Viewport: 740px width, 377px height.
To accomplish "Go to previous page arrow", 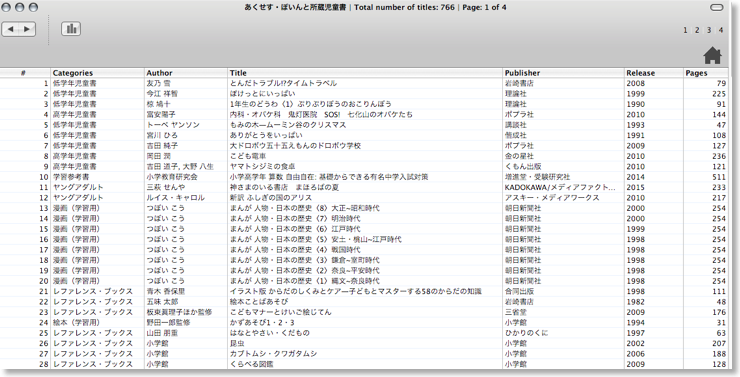I will (x=10, y=29).
